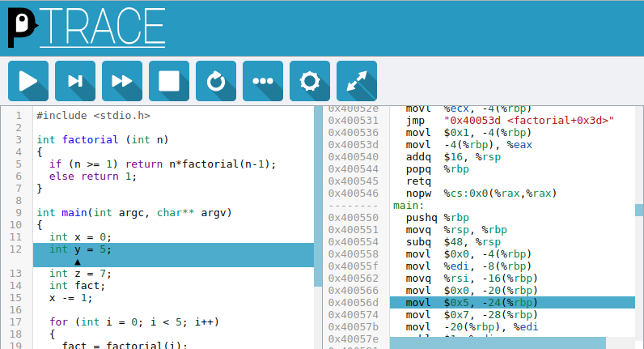Click the assembly panel vertical scrollbar thumb
Image resolution: width=644 pixels, height=349 pixels.
[639, 210]
